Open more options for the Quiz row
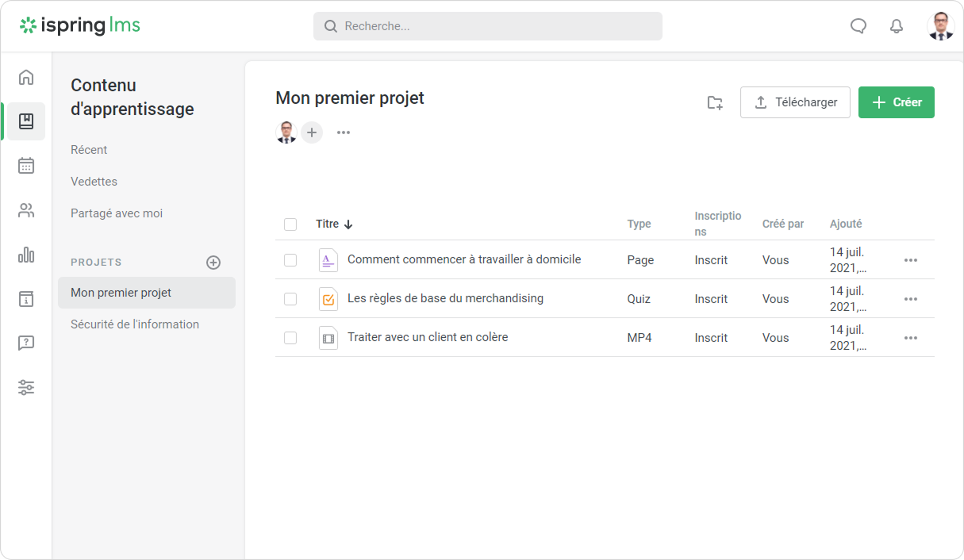 pyautogui.click(x=910, y=299)
